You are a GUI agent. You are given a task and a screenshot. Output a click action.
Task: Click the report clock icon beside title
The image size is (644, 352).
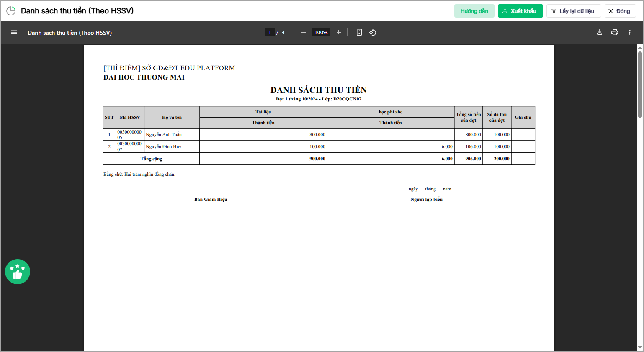11,11
